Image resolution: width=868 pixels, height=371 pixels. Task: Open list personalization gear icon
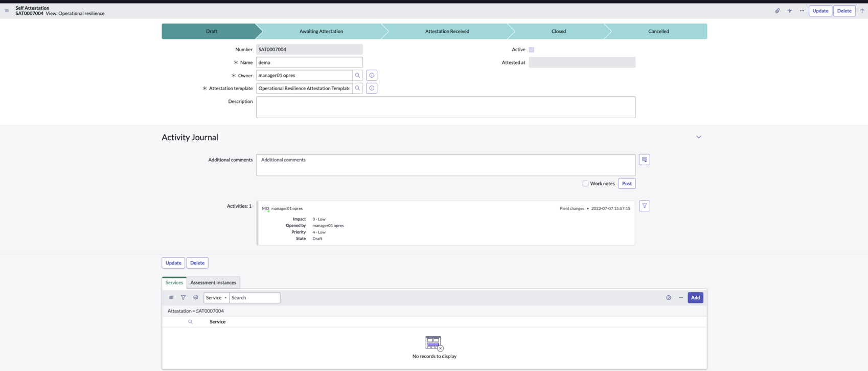[x=668, y=298]
